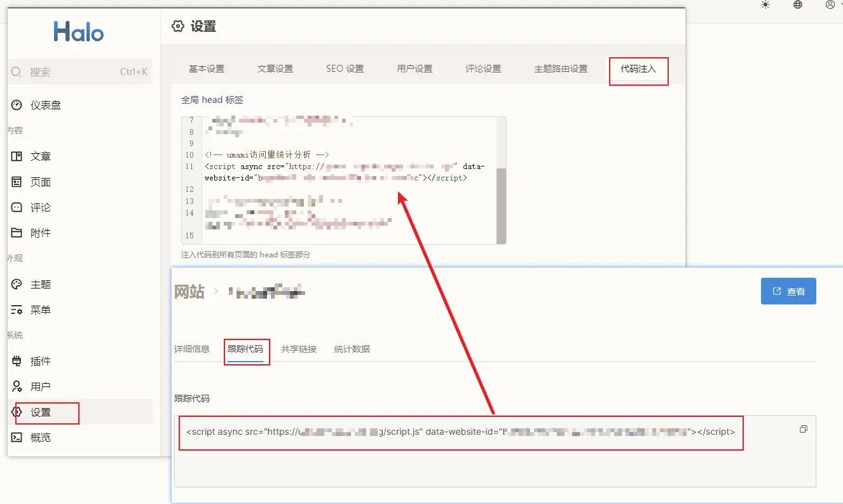Viewport: 843px width, 504px height.
Task: Click the blue 查看 button
Action: pos(788,291)
